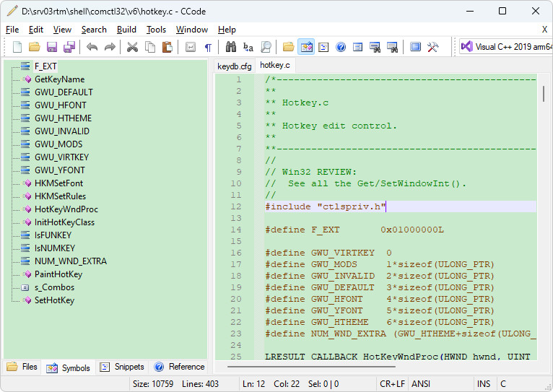Switch to keydb.cfg tab
The height and width of the screenshot is (392, 553).
pyautogui.click(x=235, y=66)
